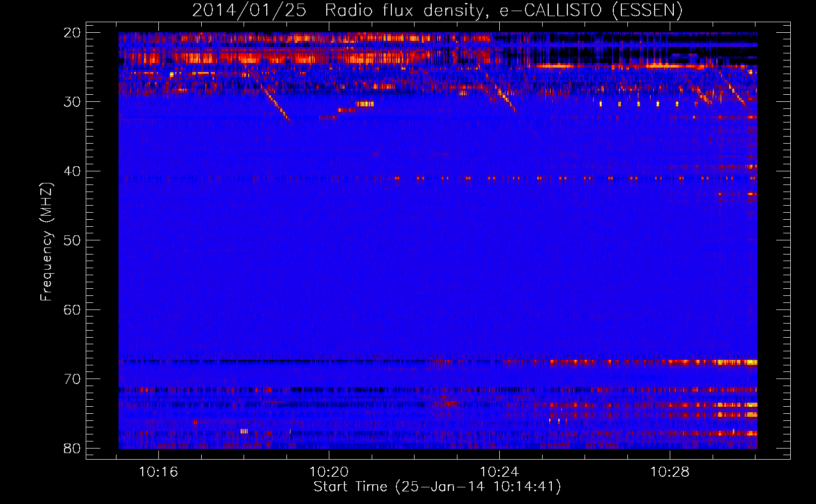Click the '50' frequency tick label
The height and width of the screenshot is (504, 816).
pos(73,240)
